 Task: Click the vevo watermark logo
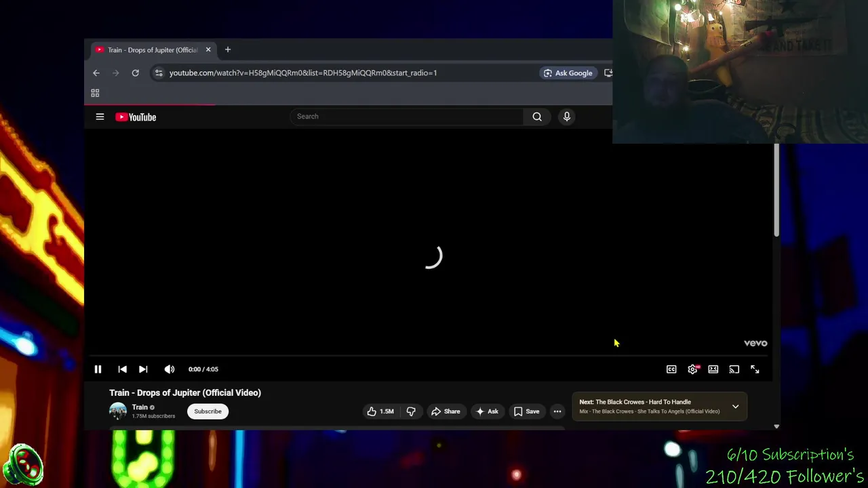click(x=755, y=343)
